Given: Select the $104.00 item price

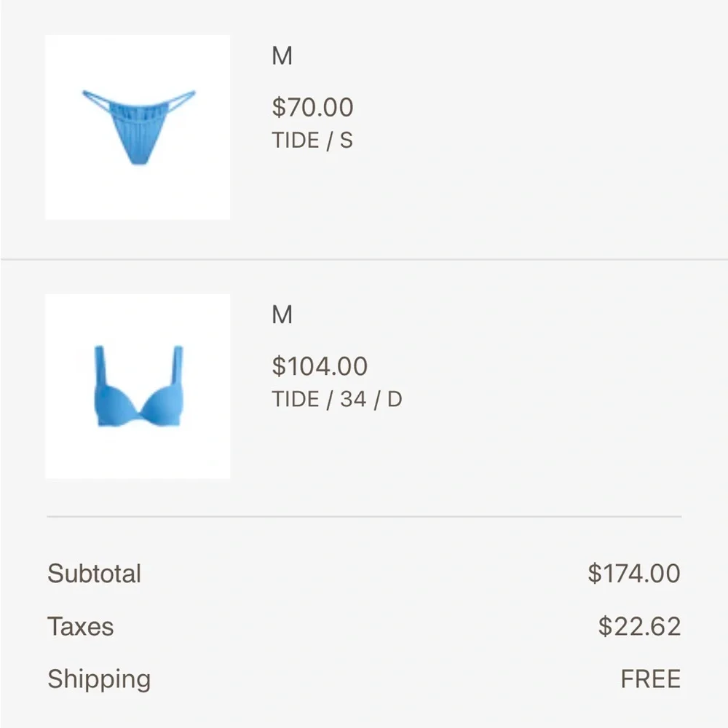Looking at the screenshot, I should coord(320,366).
